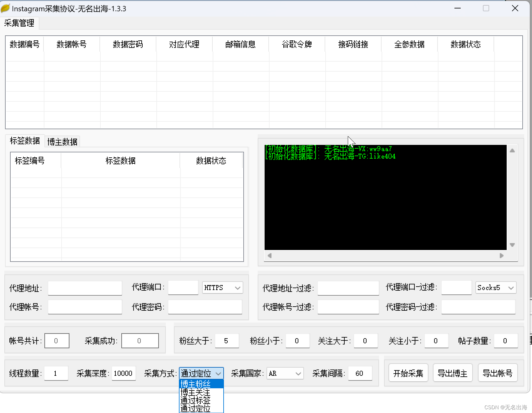Screen dimensions: 532x413
Task: Focus the 代理端口 input field
Action: point(183,288)
